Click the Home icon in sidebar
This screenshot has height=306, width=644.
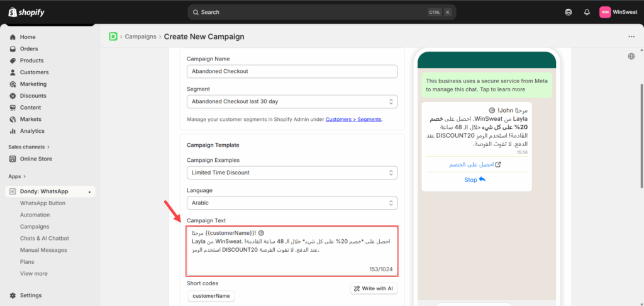tap(13, 37)
